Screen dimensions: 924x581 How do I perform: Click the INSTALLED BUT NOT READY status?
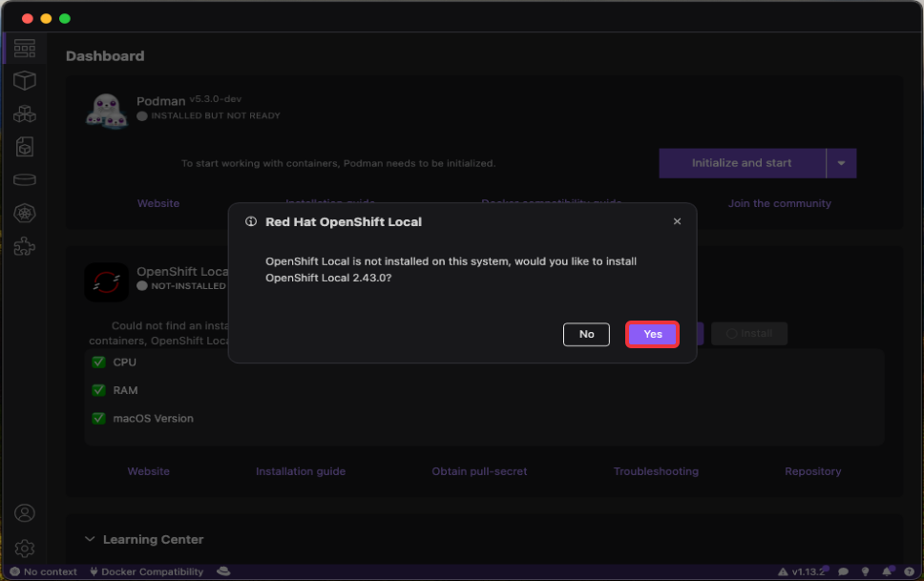[x=216, y=115]
